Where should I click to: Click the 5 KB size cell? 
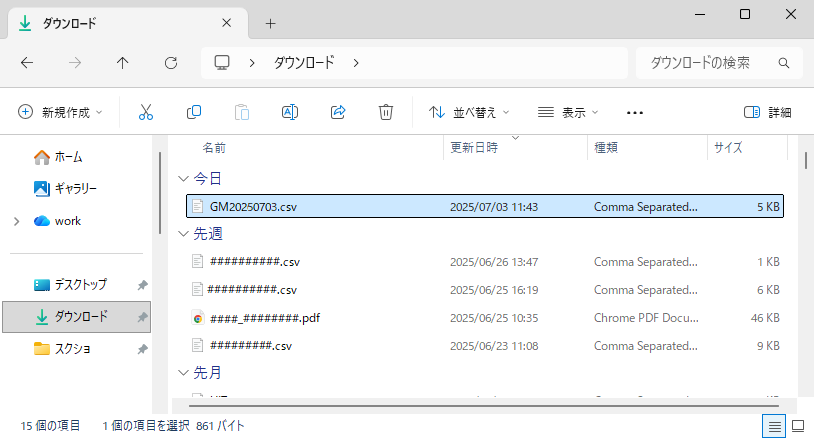768,207
